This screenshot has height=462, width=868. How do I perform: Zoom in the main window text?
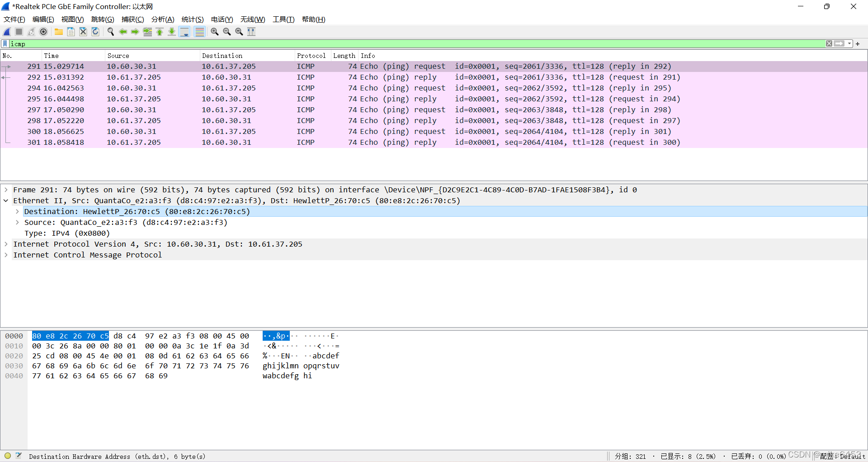[215, 32]
